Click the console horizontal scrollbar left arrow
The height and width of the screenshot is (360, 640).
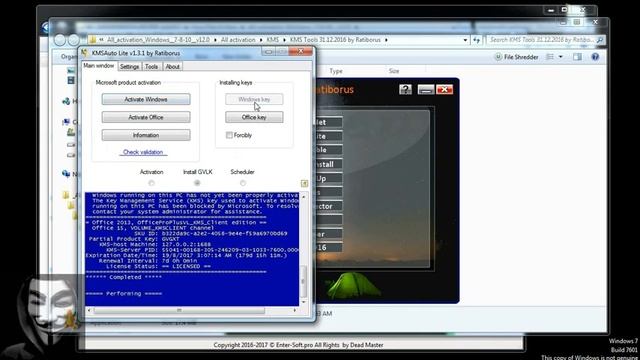point(89,311)
